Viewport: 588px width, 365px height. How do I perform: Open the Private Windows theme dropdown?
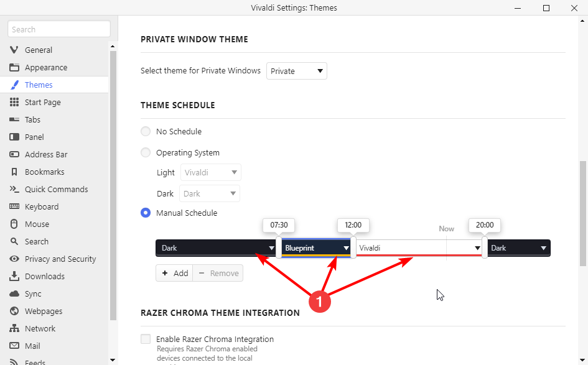(x=297, y=71)
